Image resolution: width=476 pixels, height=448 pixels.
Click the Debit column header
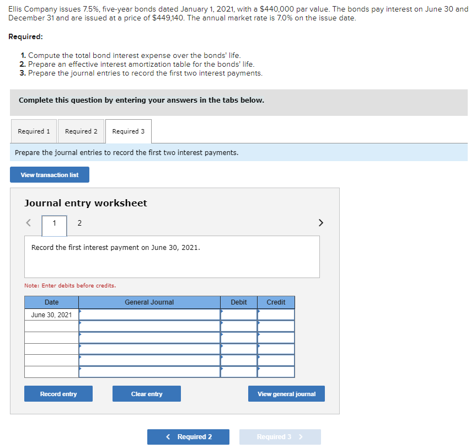point(239,302)
